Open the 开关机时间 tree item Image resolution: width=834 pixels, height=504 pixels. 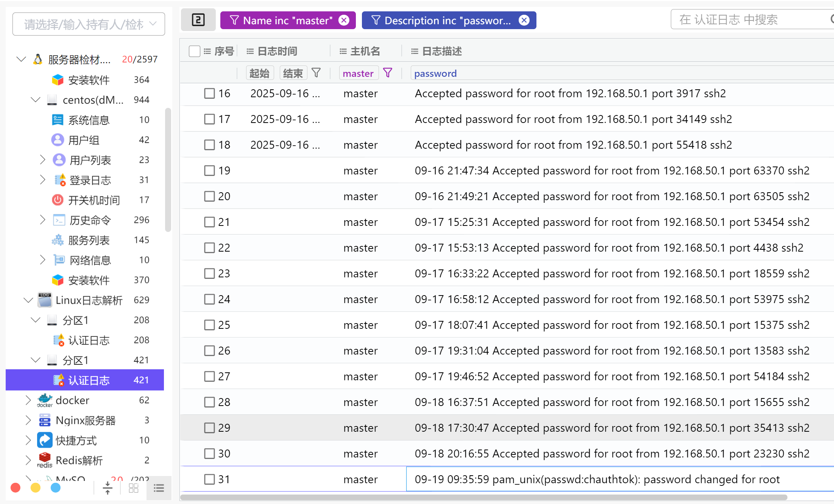point(94,200)
